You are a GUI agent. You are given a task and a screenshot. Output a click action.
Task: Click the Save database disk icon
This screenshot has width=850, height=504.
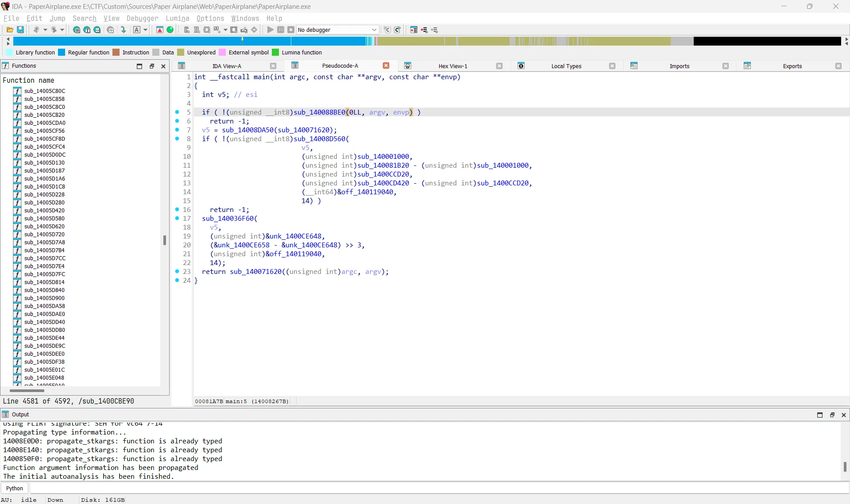coord(20,30)
